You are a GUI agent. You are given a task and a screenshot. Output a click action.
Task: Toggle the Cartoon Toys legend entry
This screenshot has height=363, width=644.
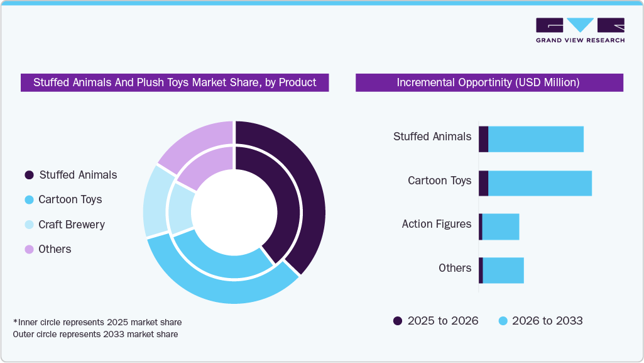[x=71, y=199]
